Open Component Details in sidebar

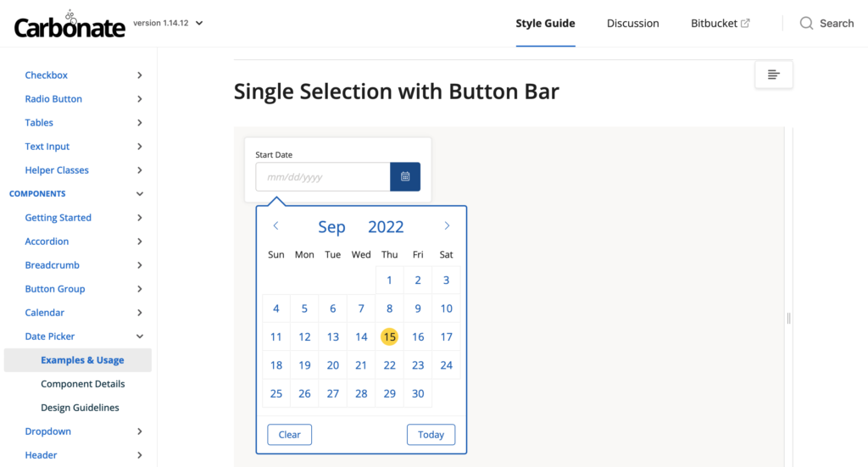pos(82,384)
